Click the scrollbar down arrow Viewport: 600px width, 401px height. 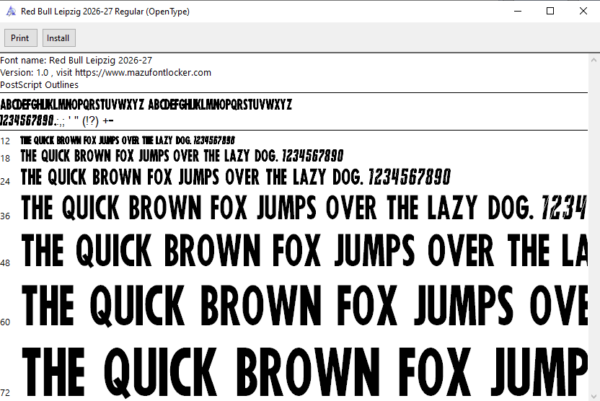click(x=593, y=397)
